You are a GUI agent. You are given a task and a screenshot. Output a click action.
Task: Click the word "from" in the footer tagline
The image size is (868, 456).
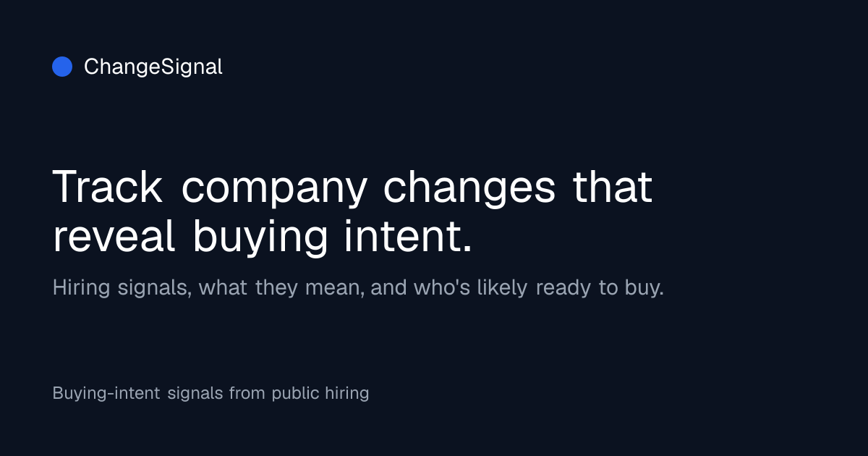(247, 394)
